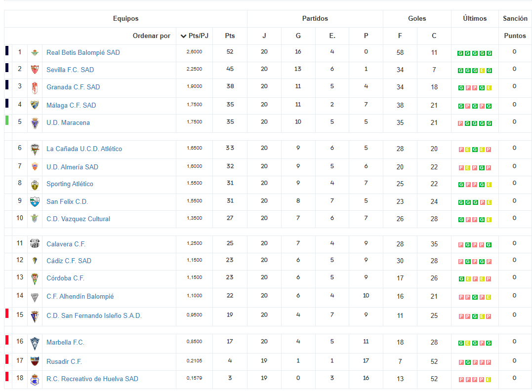The height and width of the screenshot is (392, 532).
Task: Click Real Betis' first green G result badge
Action: [x=460, y=53]
